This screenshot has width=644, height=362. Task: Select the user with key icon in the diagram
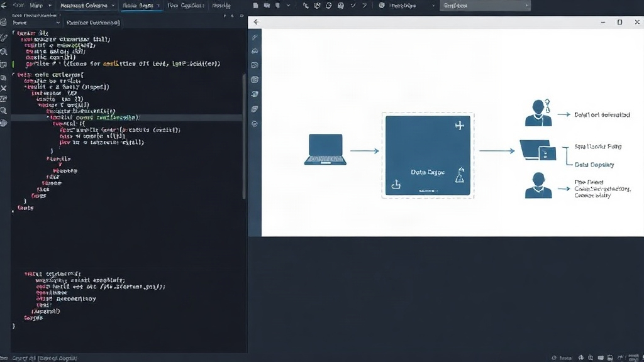[x=538, y=112]
